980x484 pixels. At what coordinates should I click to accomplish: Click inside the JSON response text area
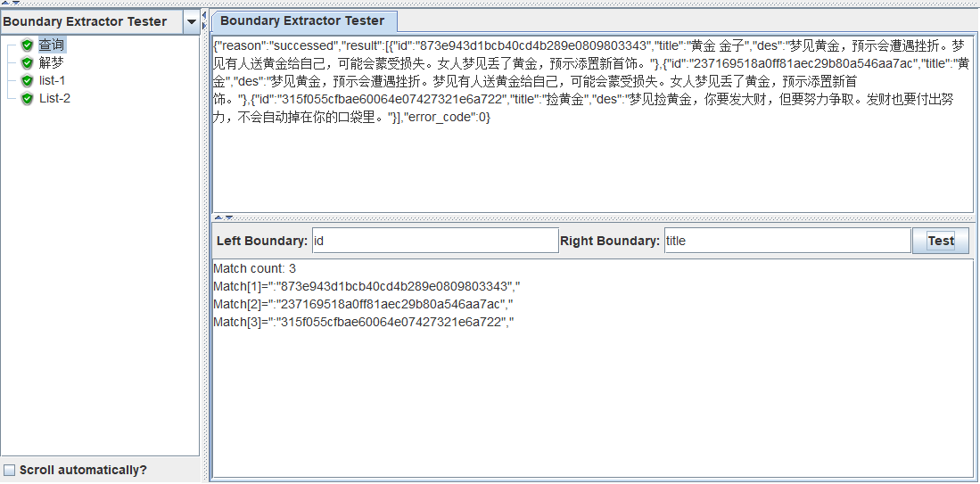tap(592, 125)
